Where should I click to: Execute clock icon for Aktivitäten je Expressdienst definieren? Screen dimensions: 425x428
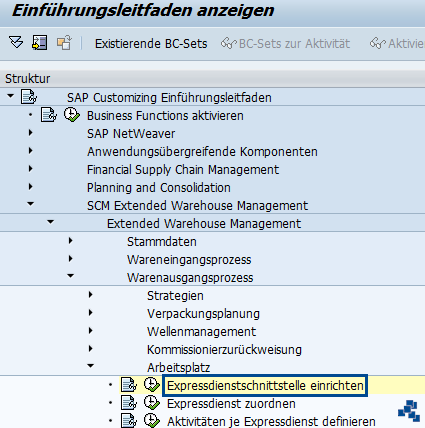[x=152, y=421]
